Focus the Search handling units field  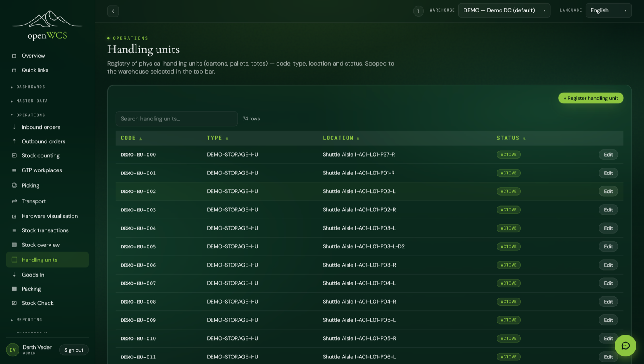click(x=177, y=119)
